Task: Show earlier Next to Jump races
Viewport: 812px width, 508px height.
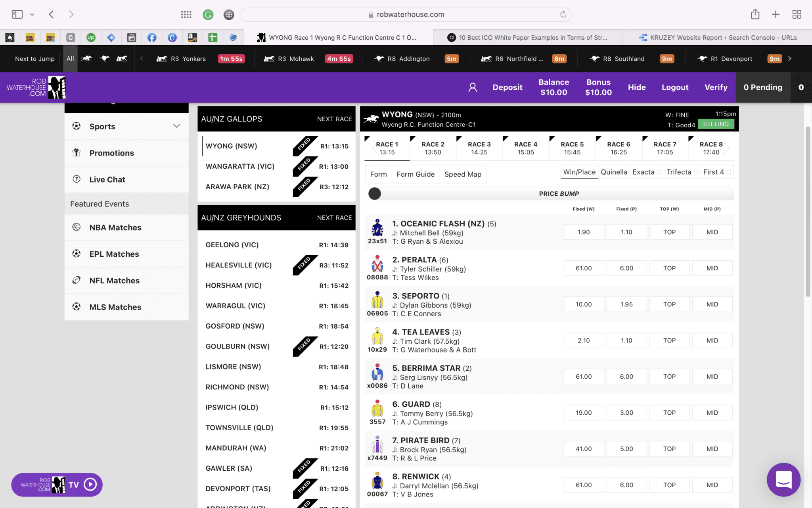Action: (x=142, y=59)
